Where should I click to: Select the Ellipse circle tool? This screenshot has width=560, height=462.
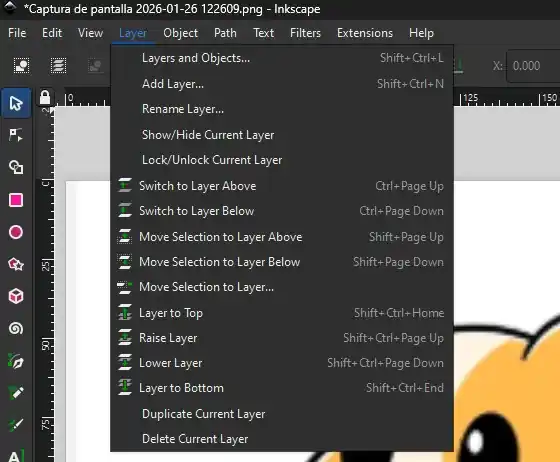(x=16, y=232)
